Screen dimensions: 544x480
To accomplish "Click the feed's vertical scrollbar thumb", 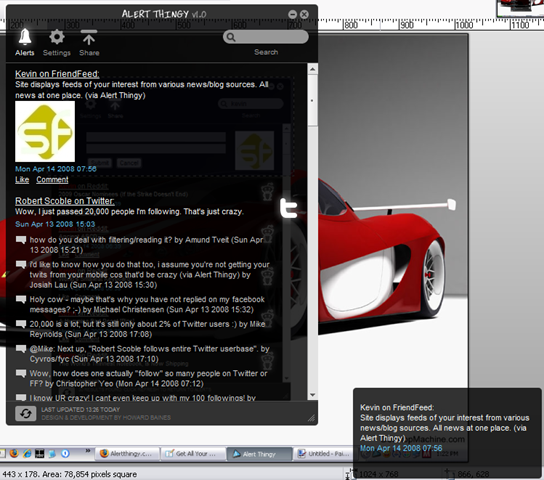I will [x=313, y=101].
